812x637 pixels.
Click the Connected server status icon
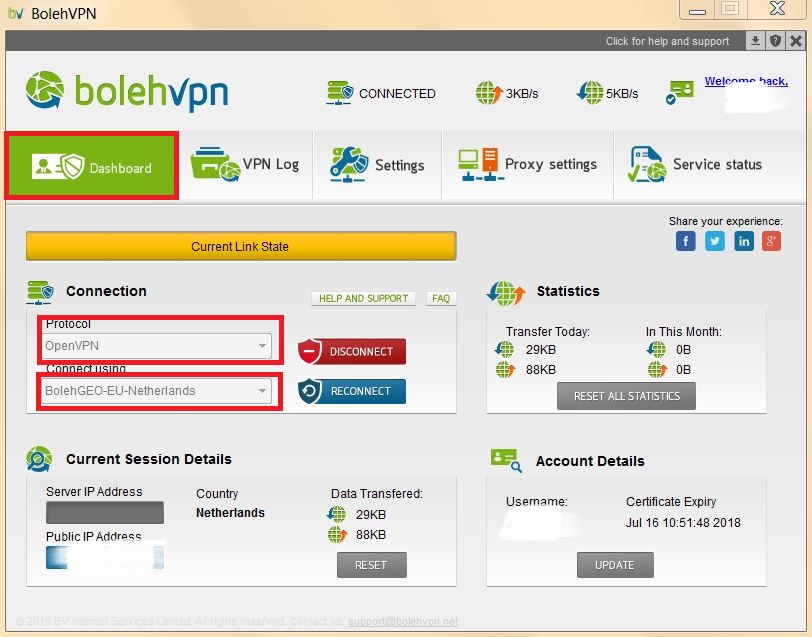coord(339,93)
